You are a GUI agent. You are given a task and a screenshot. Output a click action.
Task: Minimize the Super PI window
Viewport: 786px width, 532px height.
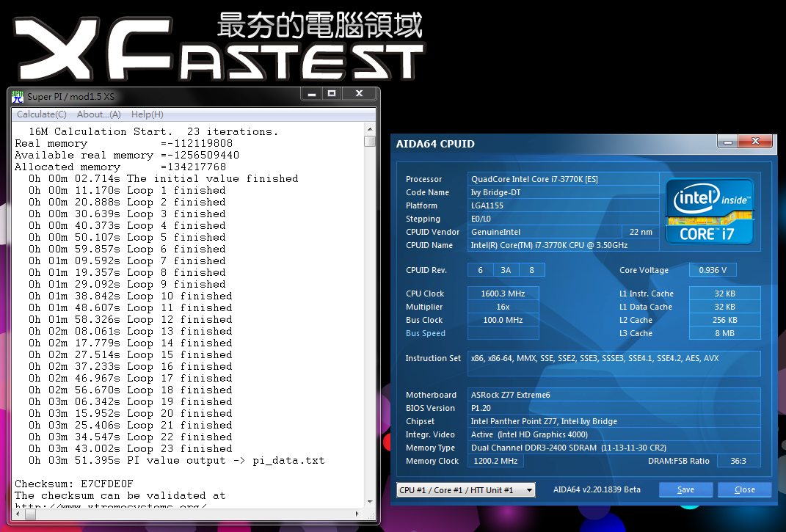[x=310, y=94]
